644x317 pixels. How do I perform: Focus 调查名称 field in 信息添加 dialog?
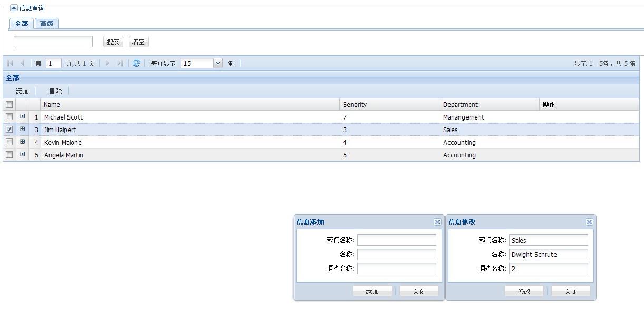[397, 269]
